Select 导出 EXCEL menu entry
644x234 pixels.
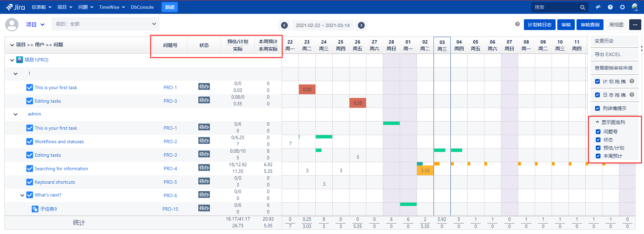[608, 54]
